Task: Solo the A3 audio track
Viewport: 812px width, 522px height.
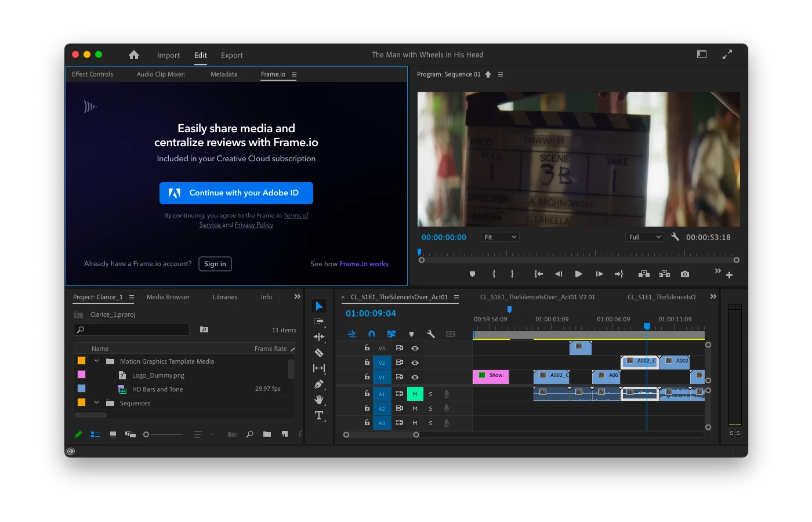Action: [430, 423]
